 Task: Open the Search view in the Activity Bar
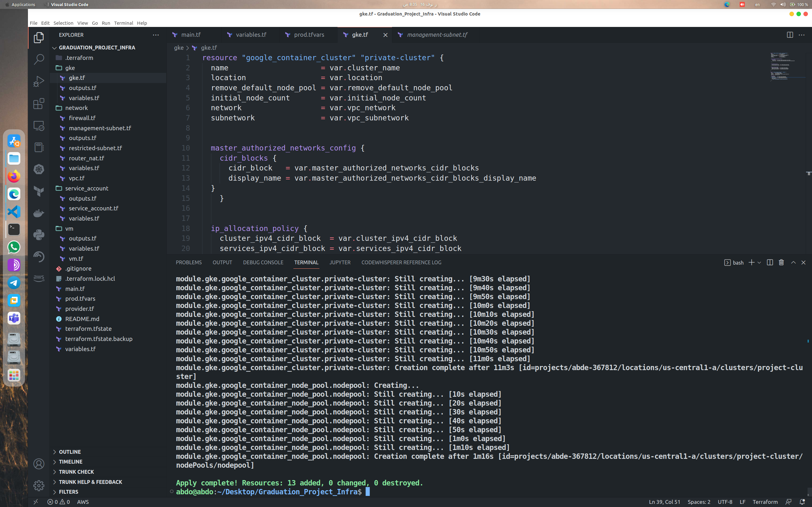click(39, 59)
